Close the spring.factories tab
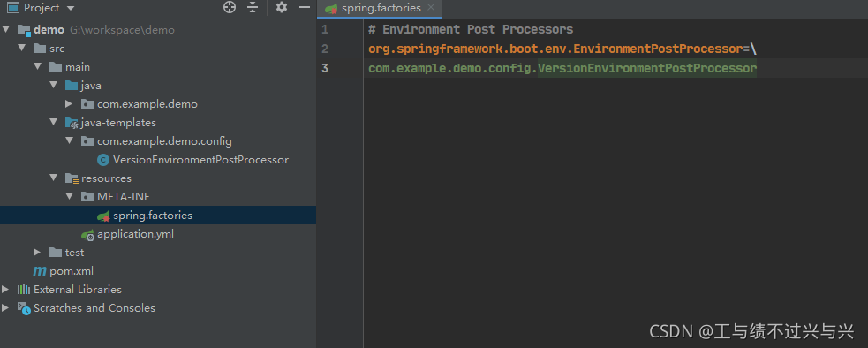The height and width of the screenshot is (348, 868). 431,8
